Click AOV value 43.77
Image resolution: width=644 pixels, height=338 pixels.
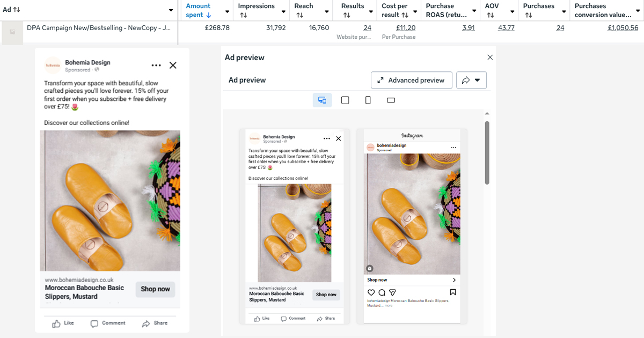point(506,27)
